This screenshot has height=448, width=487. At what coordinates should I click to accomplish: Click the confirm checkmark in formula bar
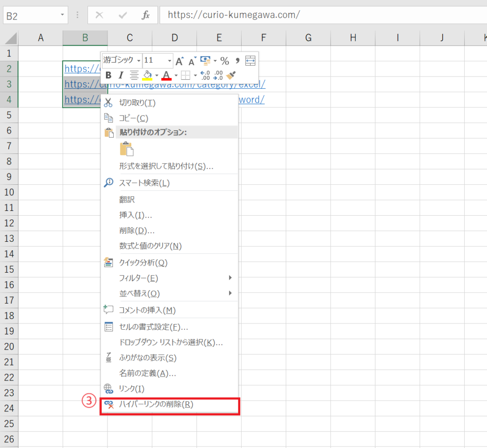pos(123,15)
